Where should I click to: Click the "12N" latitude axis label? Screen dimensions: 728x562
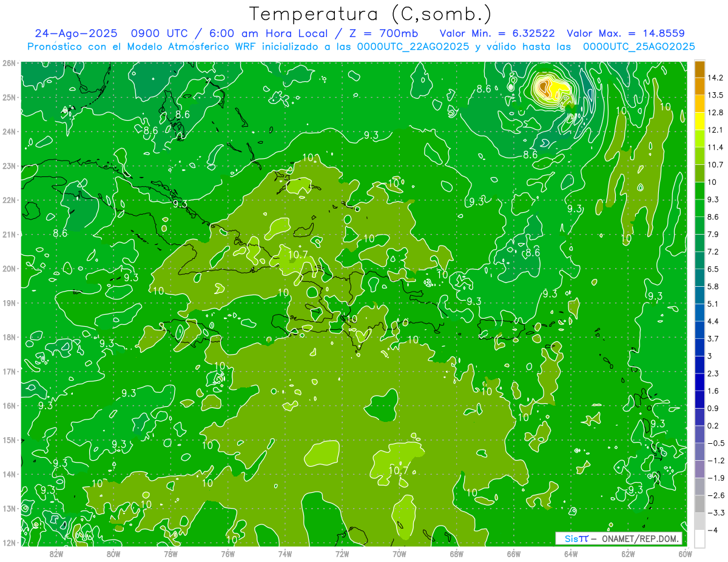(8, 543)
